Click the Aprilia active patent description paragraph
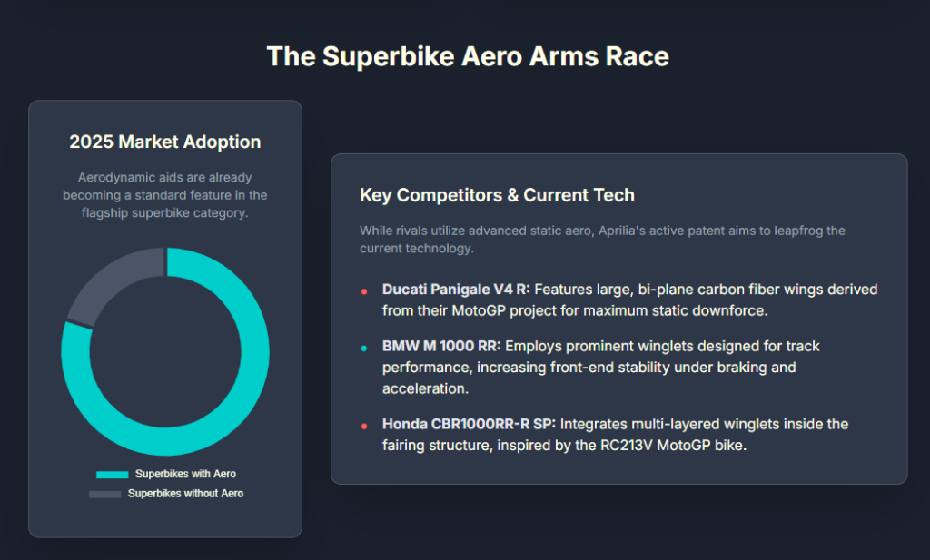Image resolution: width=930 pixels, height=560 pixels. coord(602,239)
